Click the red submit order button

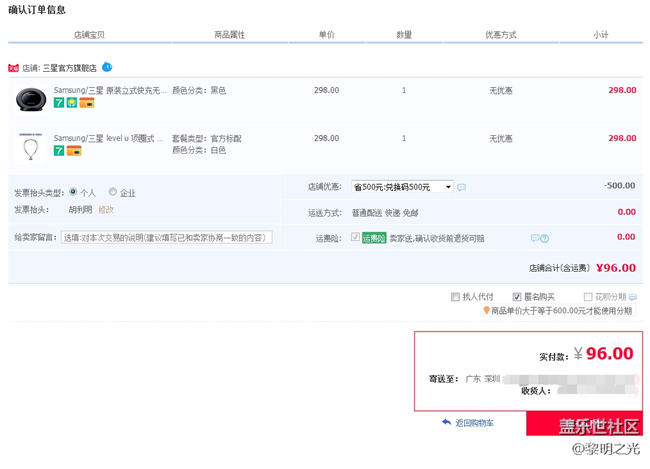(x=585, y=424)
